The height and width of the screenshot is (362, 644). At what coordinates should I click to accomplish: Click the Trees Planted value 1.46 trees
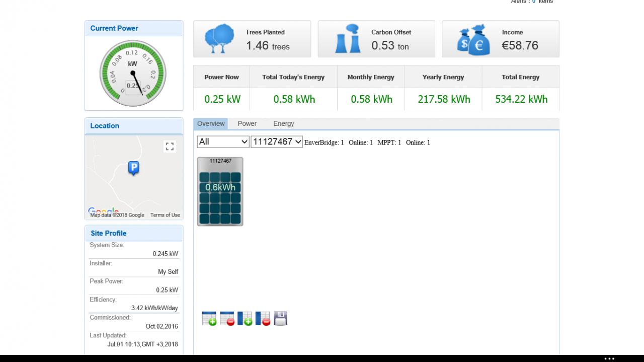click(268, 46)
